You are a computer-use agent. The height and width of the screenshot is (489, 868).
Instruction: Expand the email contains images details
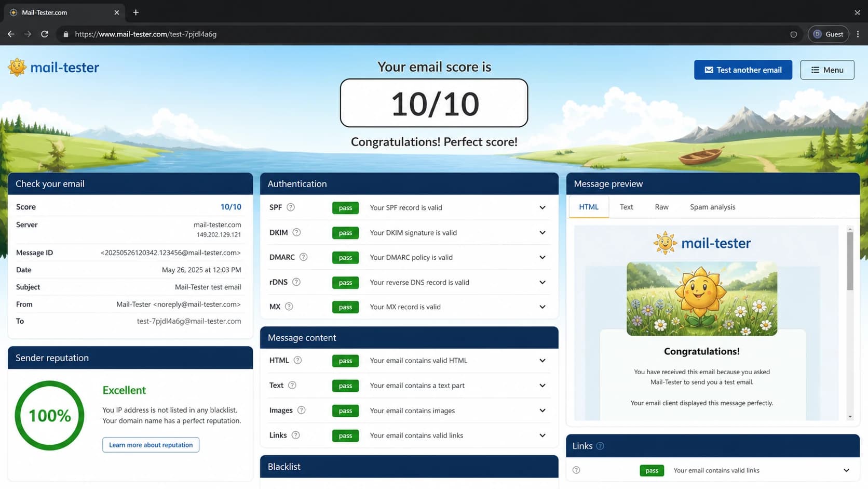542,410
